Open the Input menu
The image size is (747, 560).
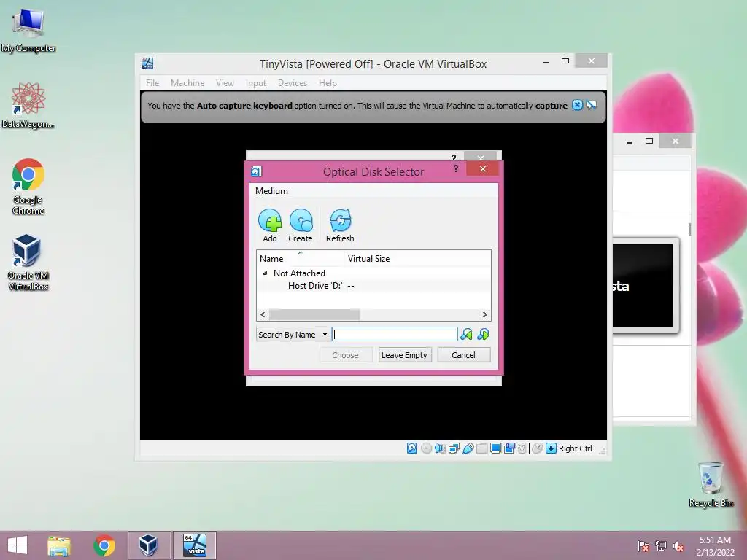(256, 83)
